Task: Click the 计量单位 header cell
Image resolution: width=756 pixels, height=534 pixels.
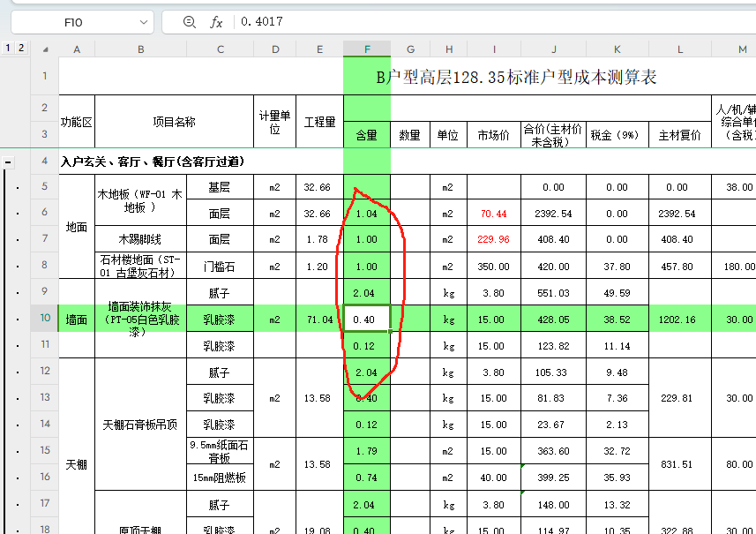Action: pos(275,122)
